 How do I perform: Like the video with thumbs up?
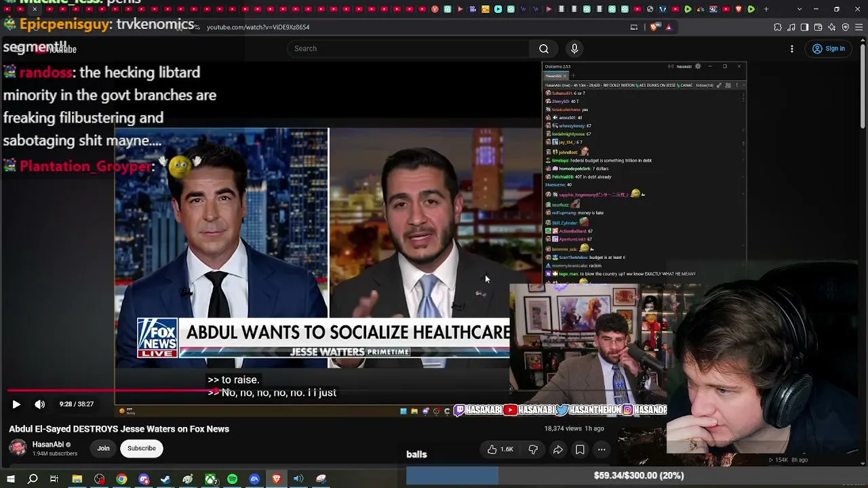tap(500, 449)
